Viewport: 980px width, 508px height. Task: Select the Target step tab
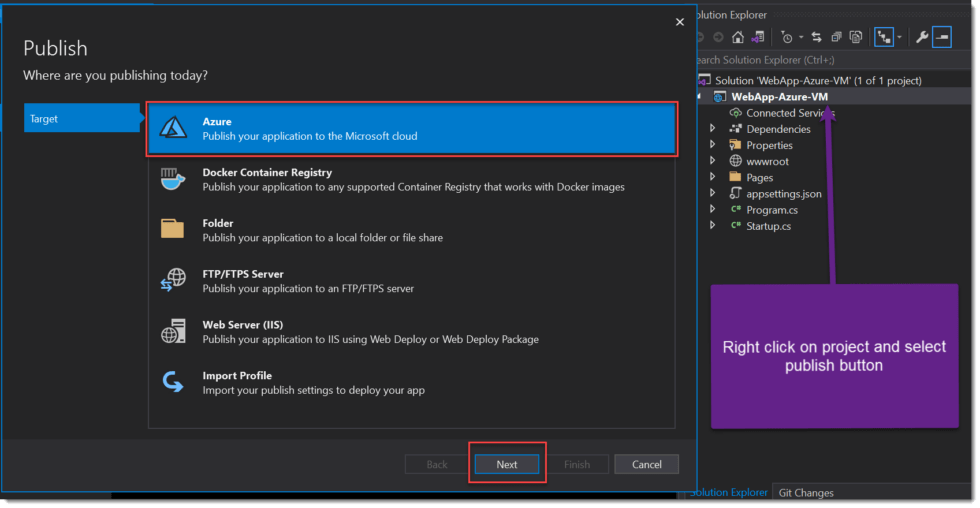pos(82,118)
